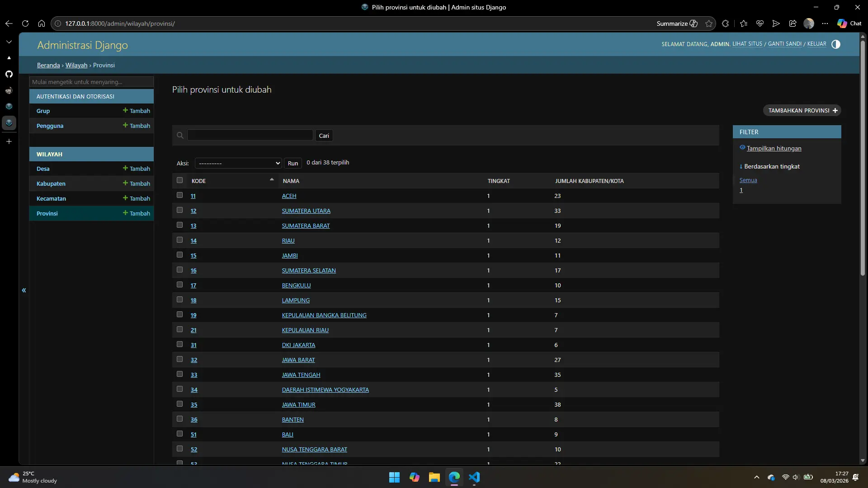
Task: Check the JAWA TIMUR row checkbox
Action: coord(179,404)
